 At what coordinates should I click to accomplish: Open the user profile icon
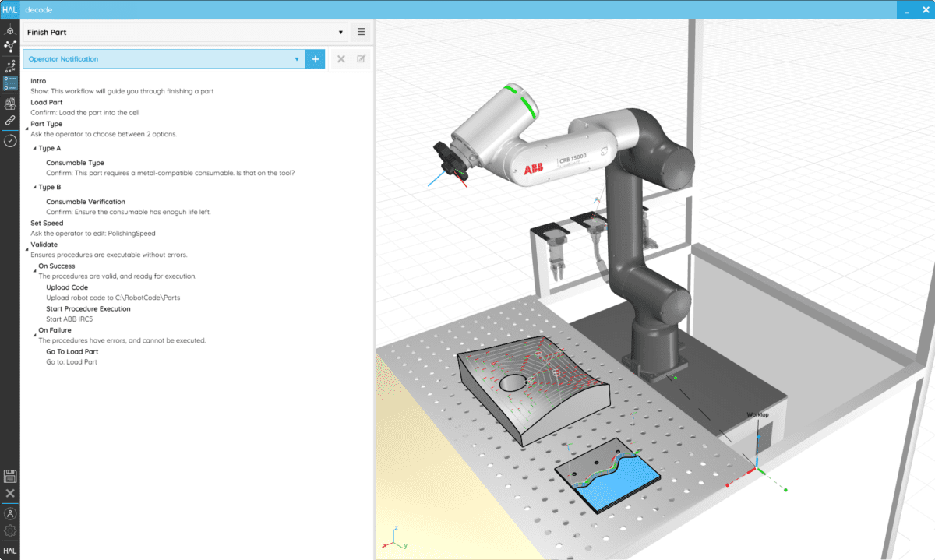tap(10, 514)
